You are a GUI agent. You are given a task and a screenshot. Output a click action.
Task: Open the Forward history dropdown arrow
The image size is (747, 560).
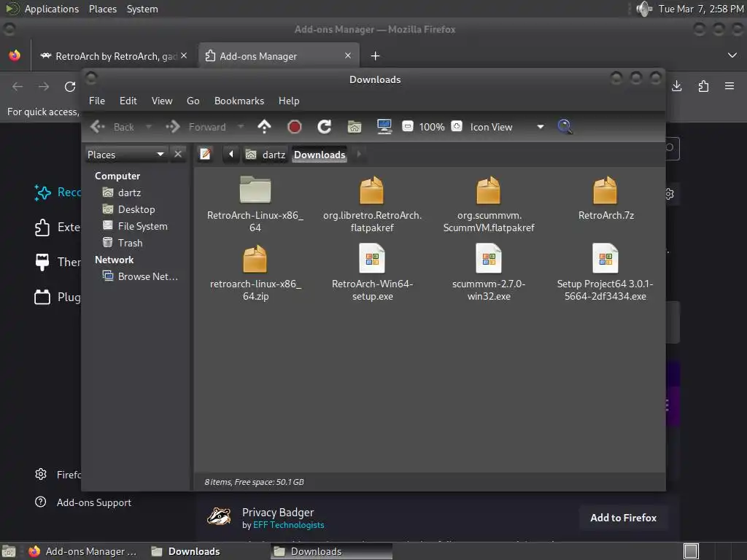point(241,127)
